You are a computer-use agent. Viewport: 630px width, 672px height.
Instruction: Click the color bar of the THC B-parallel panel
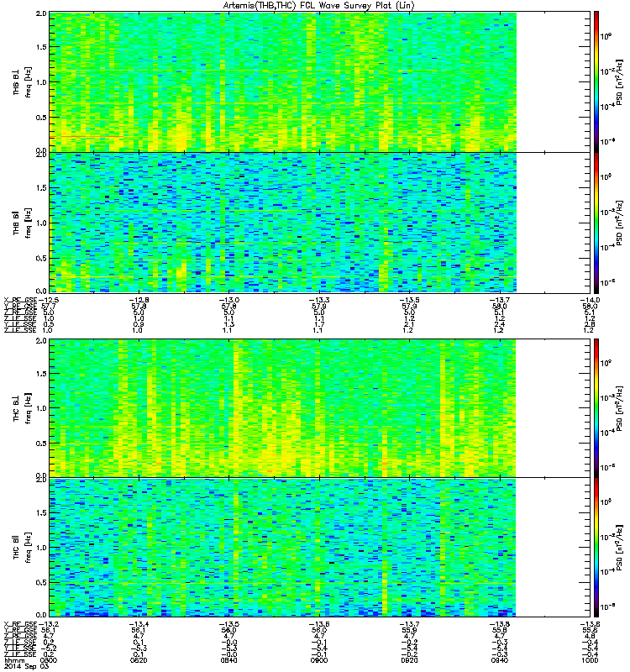pos(596,548)
